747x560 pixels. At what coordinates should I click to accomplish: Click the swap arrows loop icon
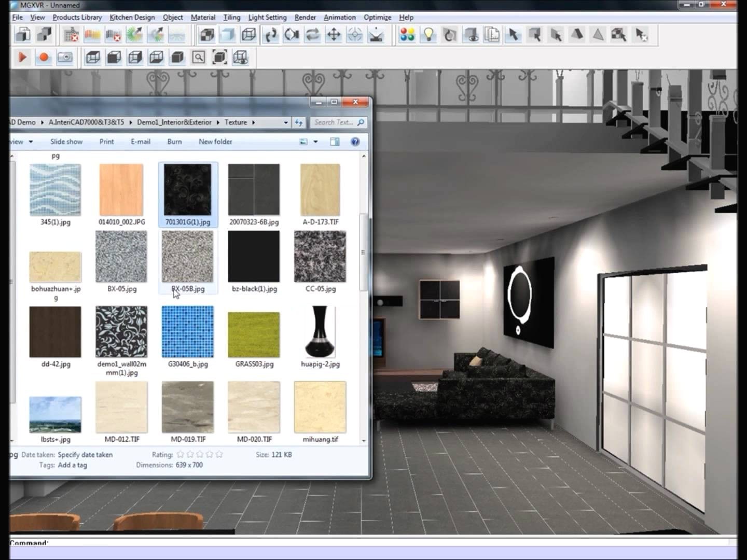pyautogui.click(x=313, y=35)
